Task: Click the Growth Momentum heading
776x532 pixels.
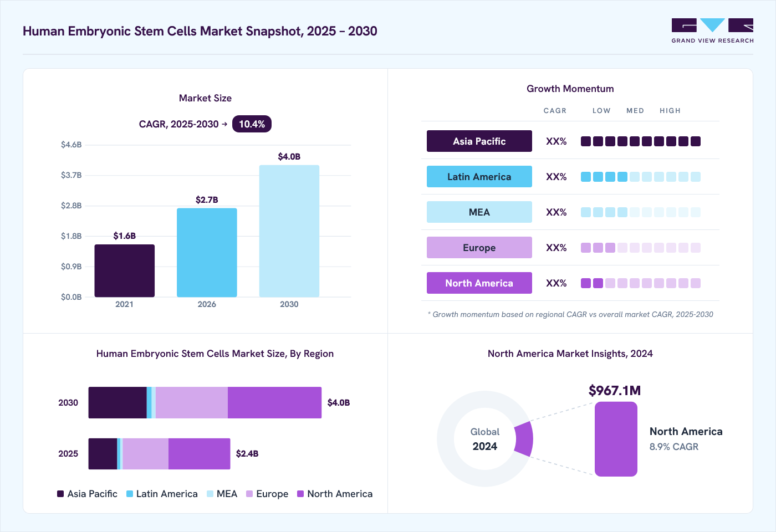Action: tap(570, 89)
